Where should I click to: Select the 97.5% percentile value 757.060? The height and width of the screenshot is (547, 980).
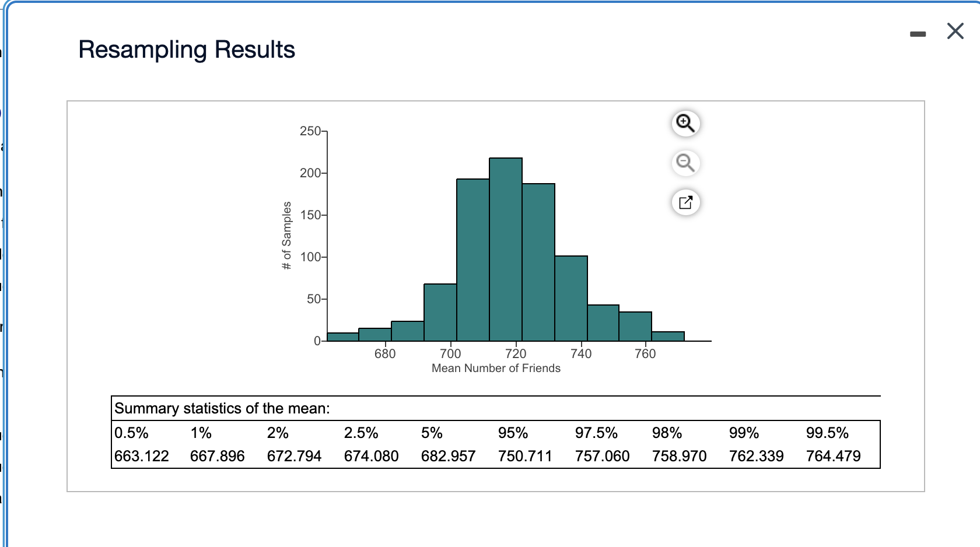click(x=602, y=456)
